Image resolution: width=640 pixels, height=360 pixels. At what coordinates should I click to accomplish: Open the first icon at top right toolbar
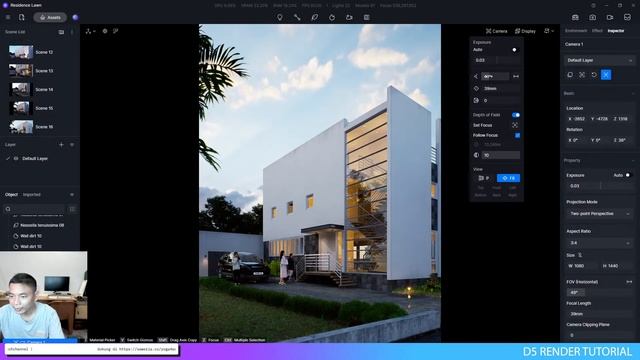click(x=575, y=18)
